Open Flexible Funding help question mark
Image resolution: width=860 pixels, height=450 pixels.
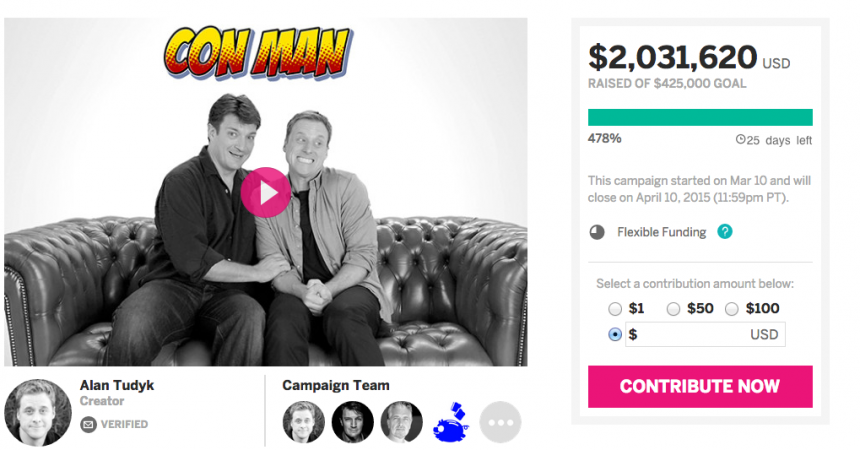tap(725, 232)
